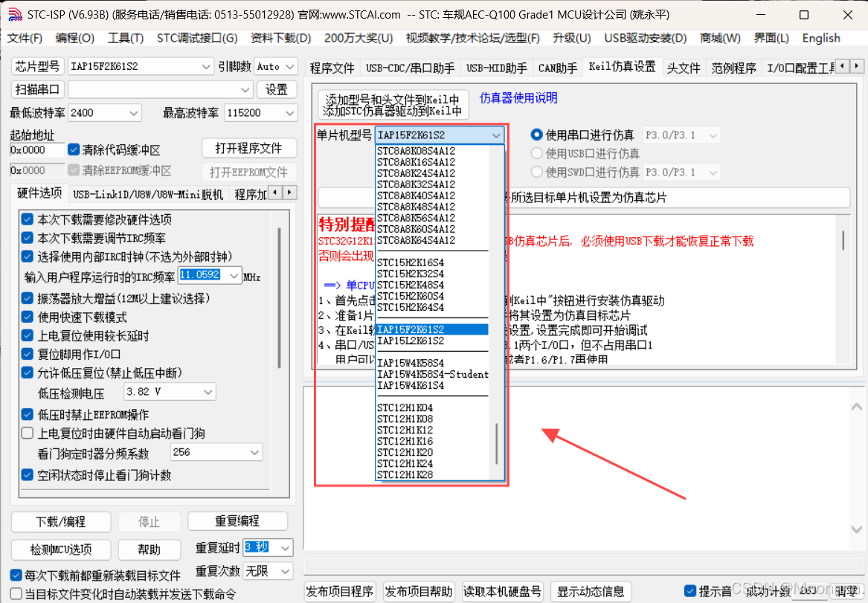
Task: Open the 文件(F) menu
Action: 25,38
